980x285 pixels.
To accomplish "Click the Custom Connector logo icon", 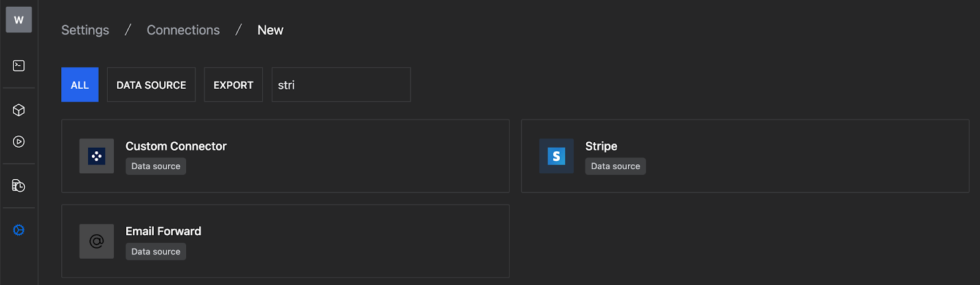I will point(97,156).
